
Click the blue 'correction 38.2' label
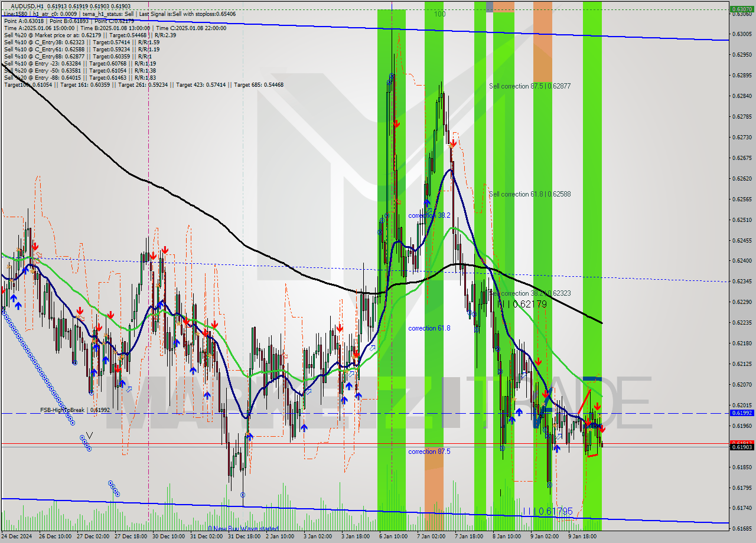(429, 216)
